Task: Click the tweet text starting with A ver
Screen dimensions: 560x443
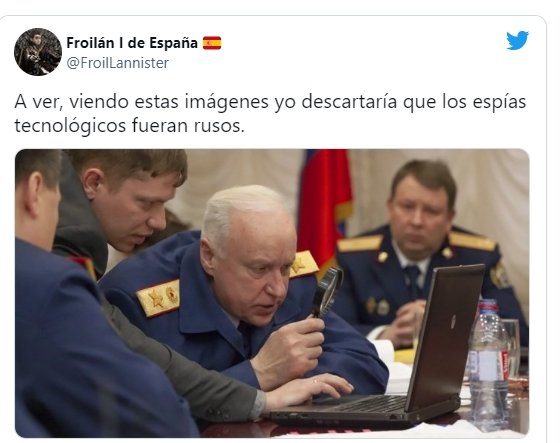Action: tap(270, 114)
